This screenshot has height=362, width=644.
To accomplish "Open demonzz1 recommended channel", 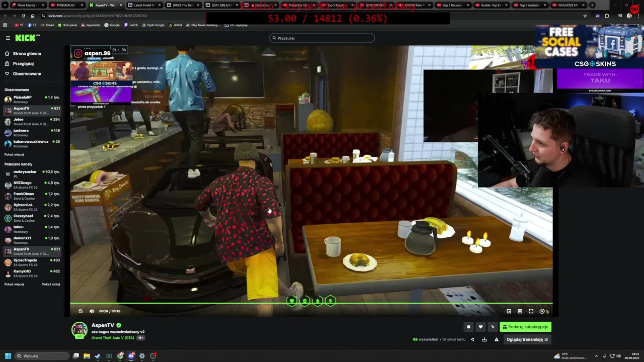I will click(32, 240).
